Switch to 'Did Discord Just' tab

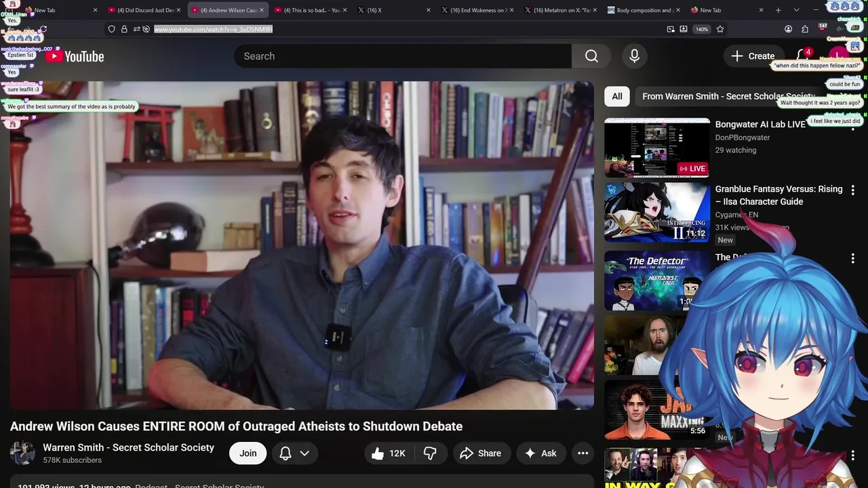143,10
